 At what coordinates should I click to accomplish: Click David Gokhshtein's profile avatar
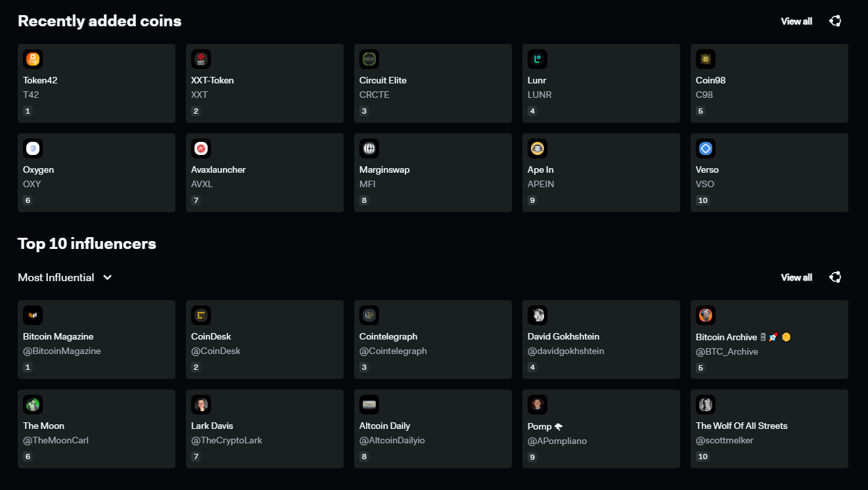click(537, 315)
